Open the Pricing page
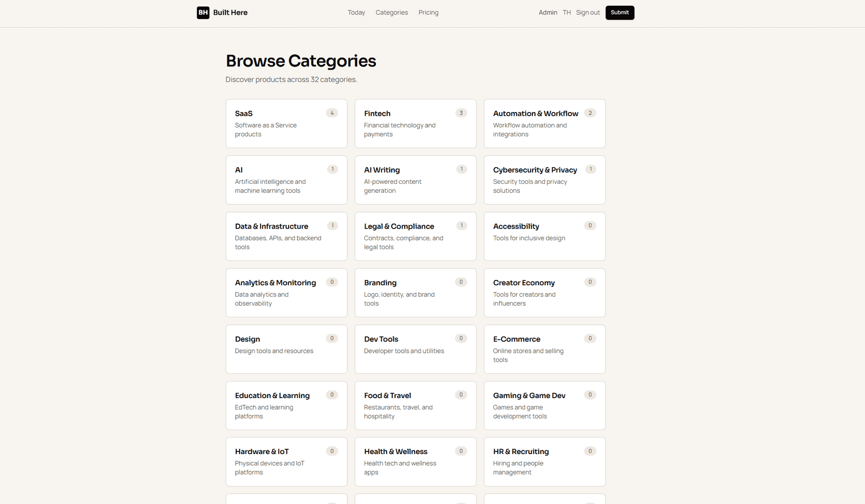Screen dimensions: 865x504 coord(429,13)
